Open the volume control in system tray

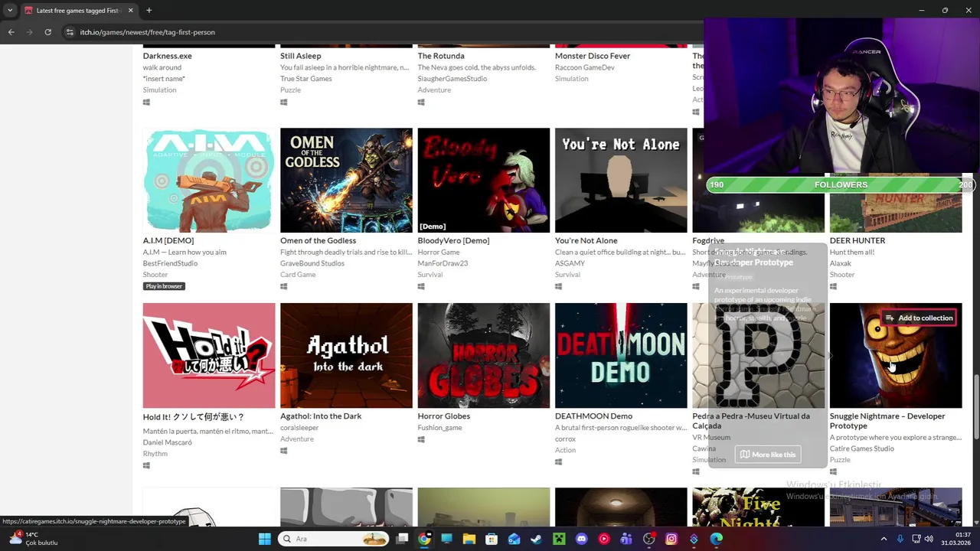929,539
